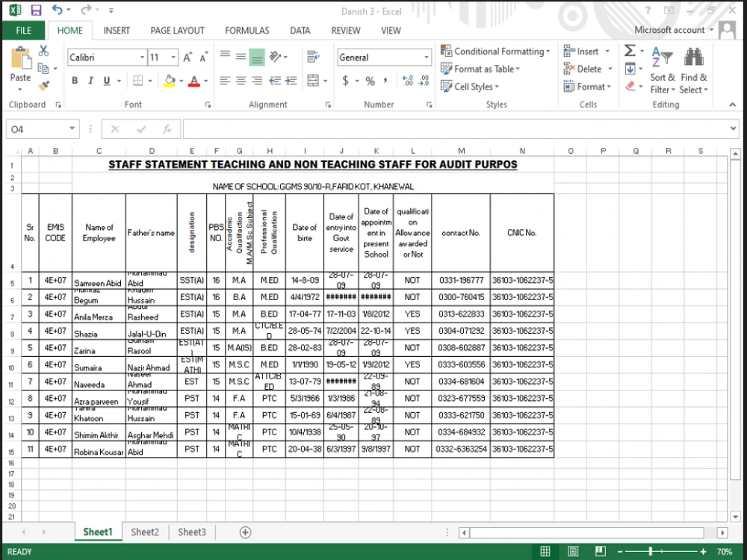Select cell with name Samreen Abid
This screenshot has width=747, height=560.
click(x=99, y=280)
